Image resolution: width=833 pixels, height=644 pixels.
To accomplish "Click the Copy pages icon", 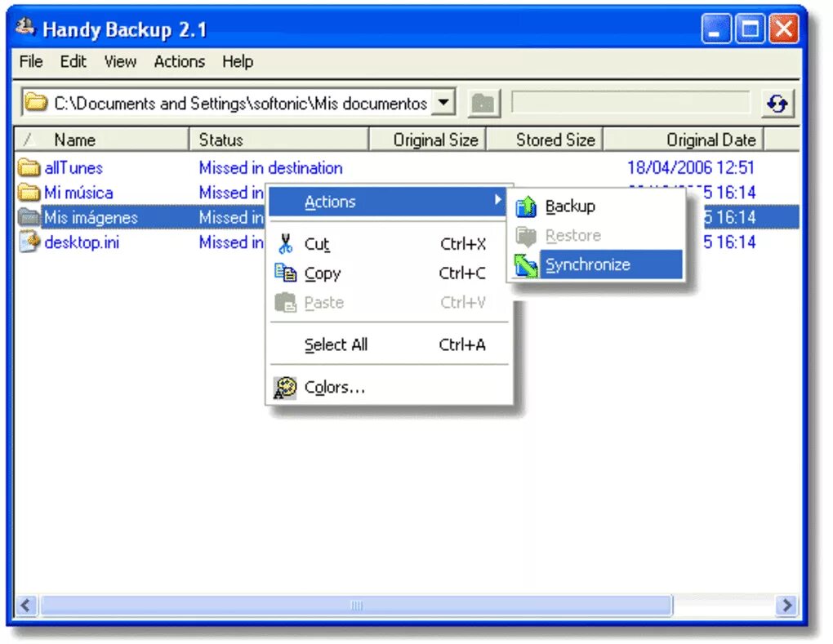I will click(x=286, y=273).
